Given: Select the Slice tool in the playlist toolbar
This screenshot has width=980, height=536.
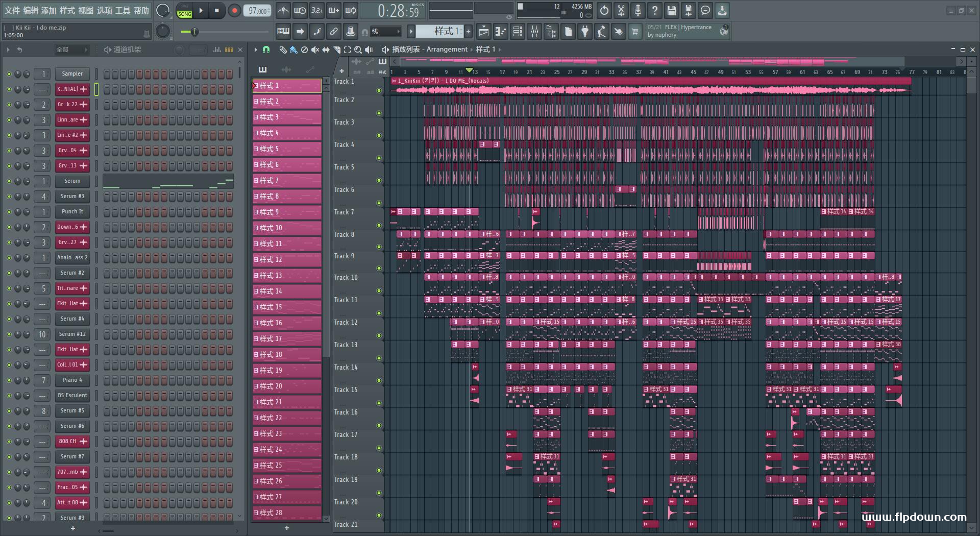Looking at the screenshot, I should [x=336, y=50].
